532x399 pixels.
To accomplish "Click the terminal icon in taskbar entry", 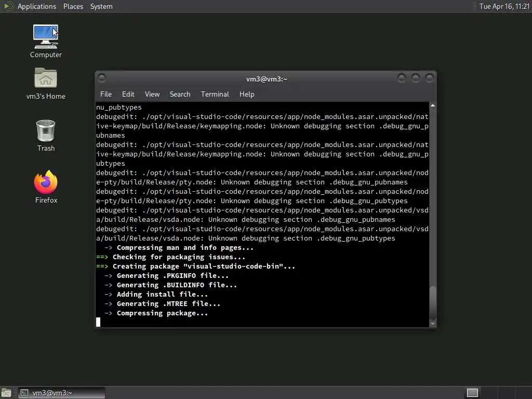I will [24, 393].
